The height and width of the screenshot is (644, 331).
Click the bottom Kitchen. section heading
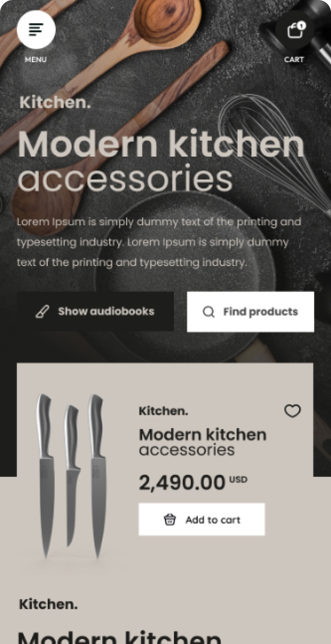49,604
